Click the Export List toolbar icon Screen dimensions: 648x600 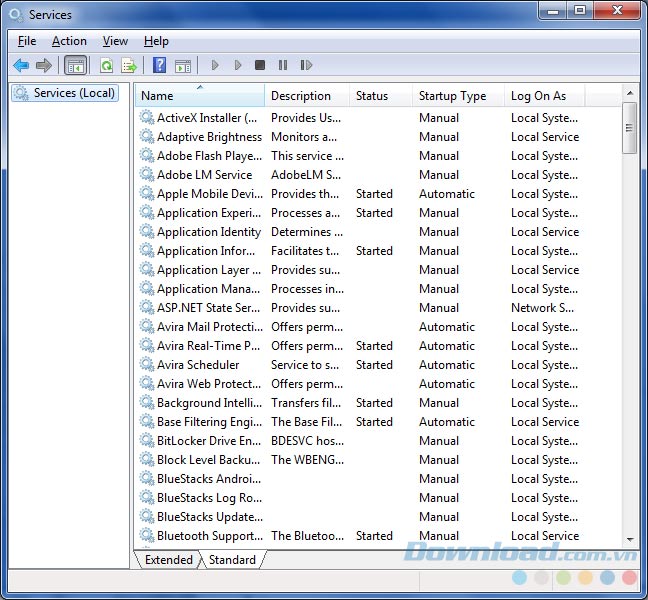coord(129,66)
